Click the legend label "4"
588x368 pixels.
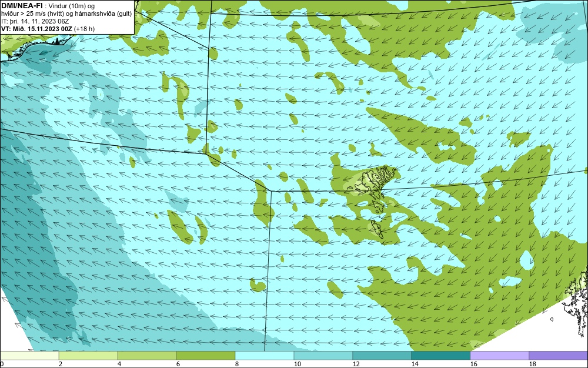point(119,364)
